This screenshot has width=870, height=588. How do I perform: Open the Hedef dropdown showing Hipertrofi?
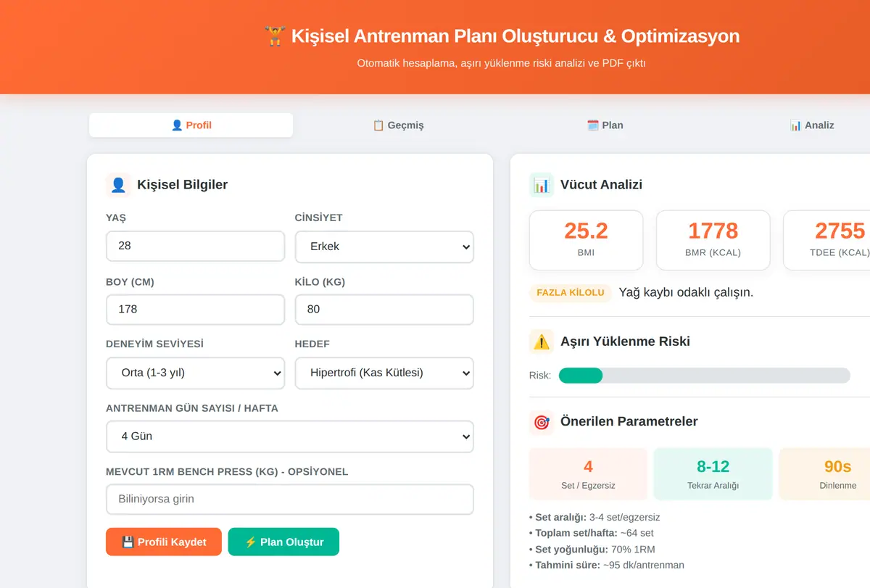(384, 373)
